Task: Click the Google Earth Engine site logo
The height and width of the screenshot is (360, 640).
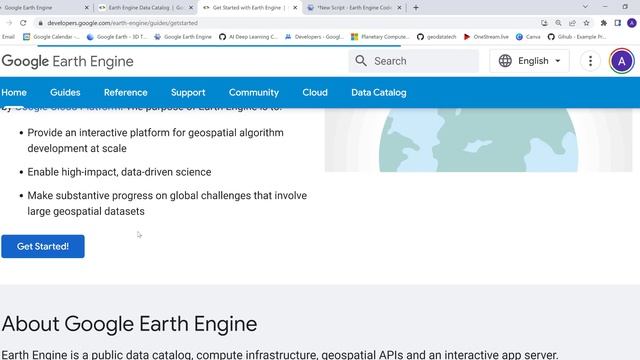Action: [67, 61]
